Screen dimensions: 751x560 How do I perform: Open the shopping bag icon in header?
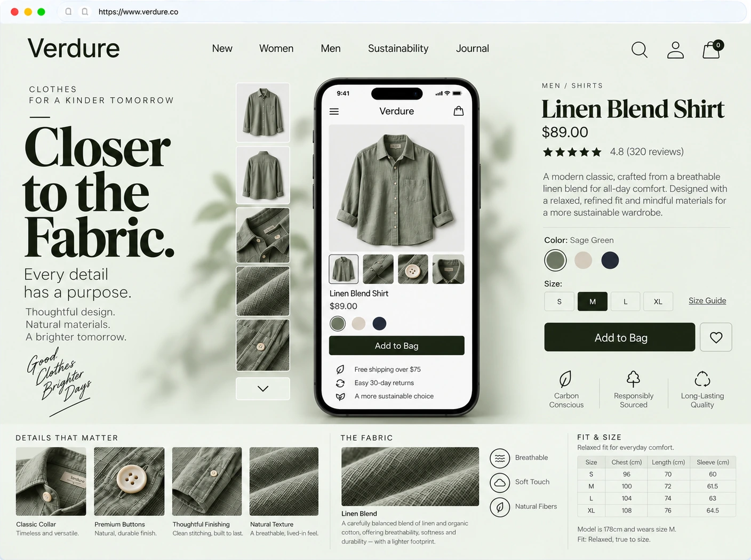[x=713, y=50]
